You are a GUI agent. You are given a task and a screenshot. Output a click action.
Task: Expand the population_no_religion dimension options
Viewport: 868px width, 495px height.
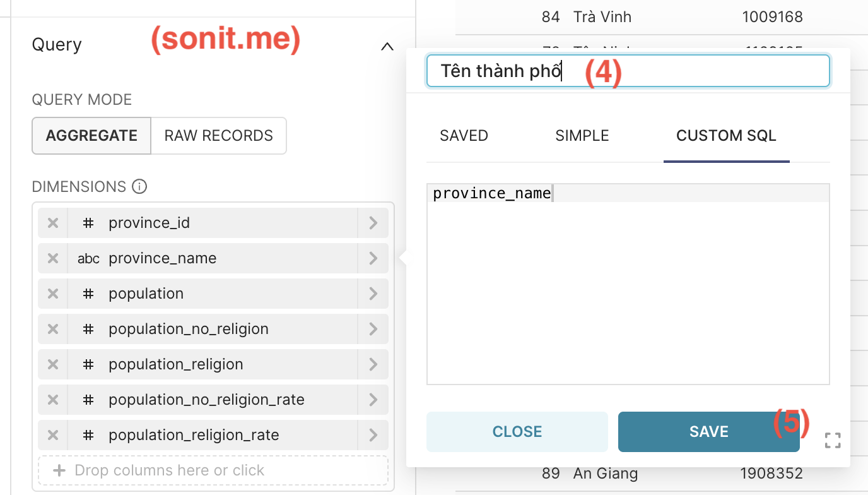pyautogui.click(x=372, y=328)
